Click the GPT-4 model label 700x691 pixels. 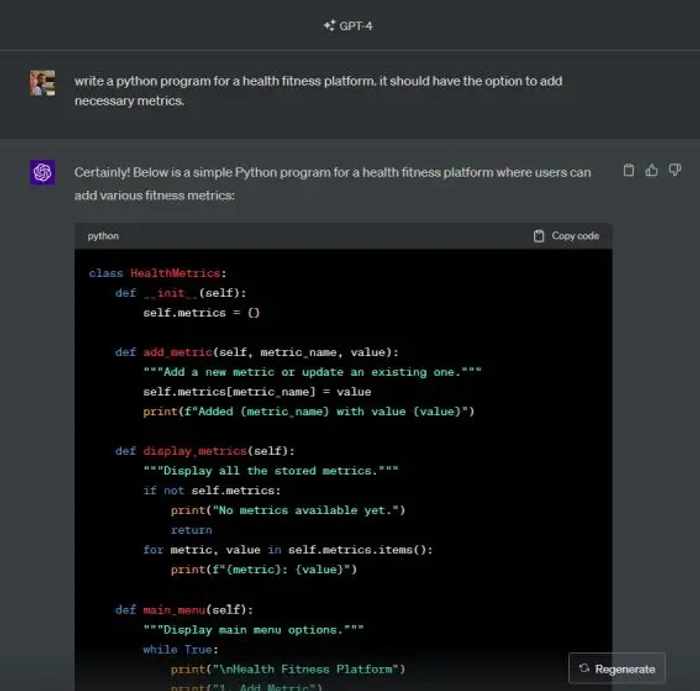point(355,26)
